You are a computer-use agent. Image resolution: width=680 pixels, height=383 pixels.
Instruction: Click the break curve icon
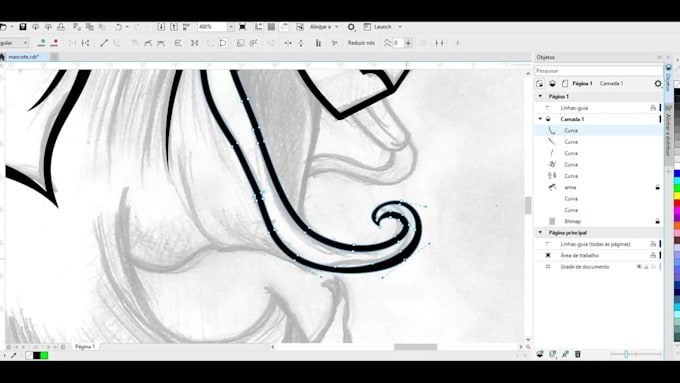85,43
